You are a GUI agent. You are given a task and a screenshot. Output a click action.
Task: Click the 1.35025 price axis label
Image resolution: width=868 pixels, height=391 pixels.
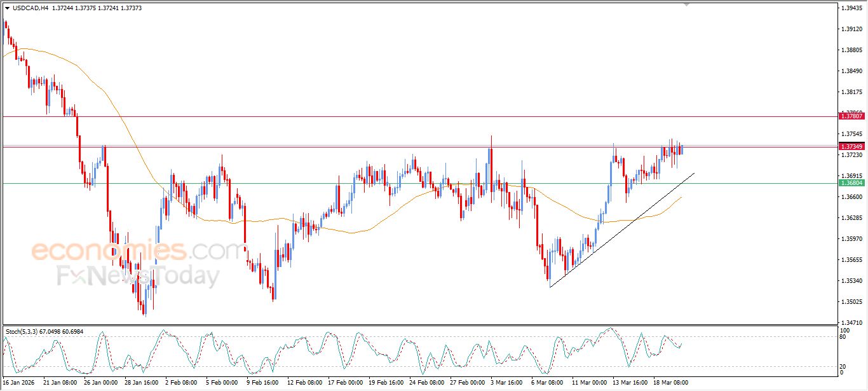pos(851,301)
